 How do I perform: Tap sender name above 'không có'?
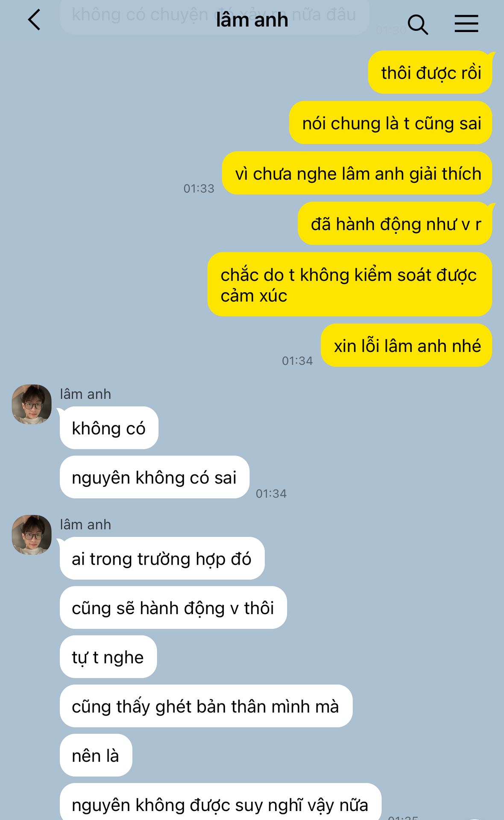(x=85, y=394)
